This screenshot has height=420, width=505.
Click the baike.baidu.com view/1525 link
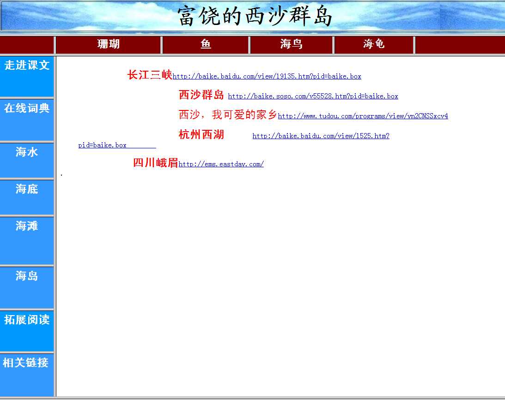point(321,136)
